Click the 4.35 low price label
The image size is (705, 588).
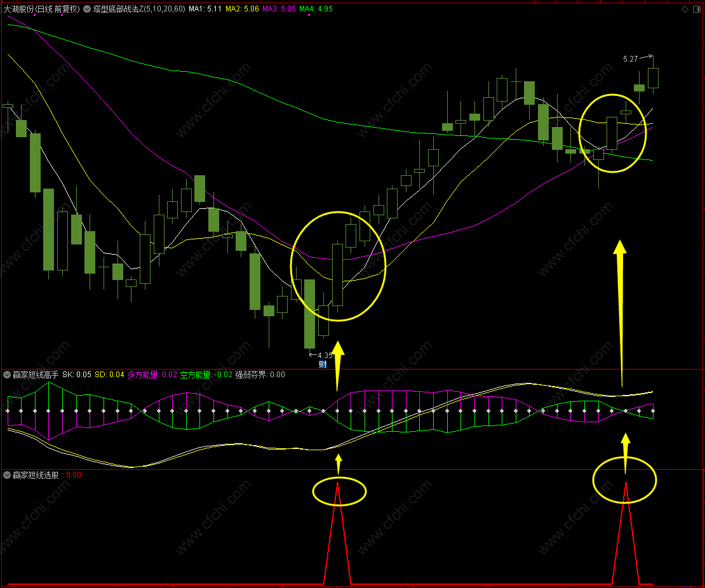tap(325, 356)
